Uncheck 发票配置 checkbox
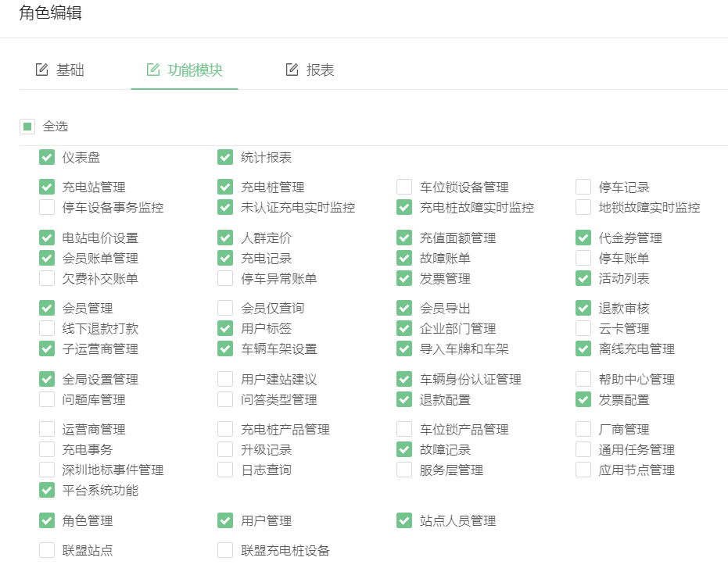 583,399
